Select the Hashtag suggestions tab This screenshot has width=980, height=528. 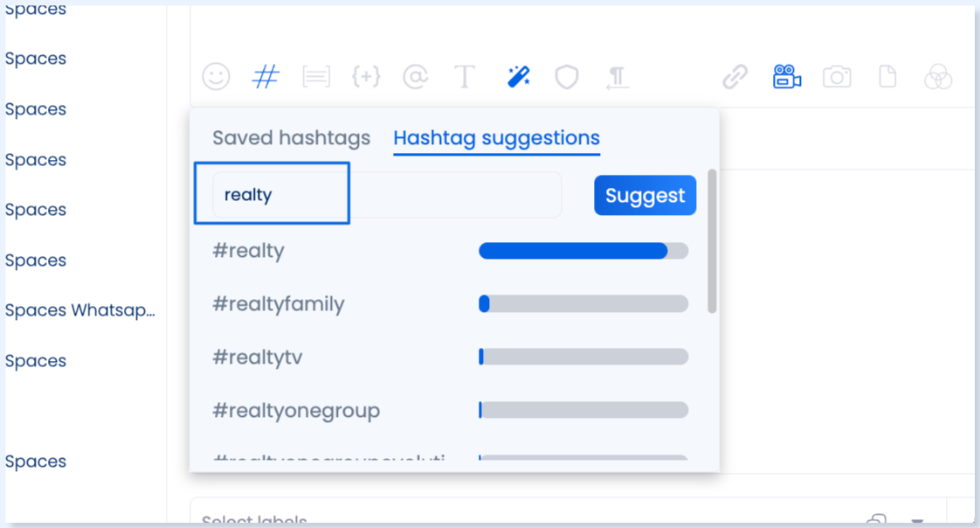point(496,138)
